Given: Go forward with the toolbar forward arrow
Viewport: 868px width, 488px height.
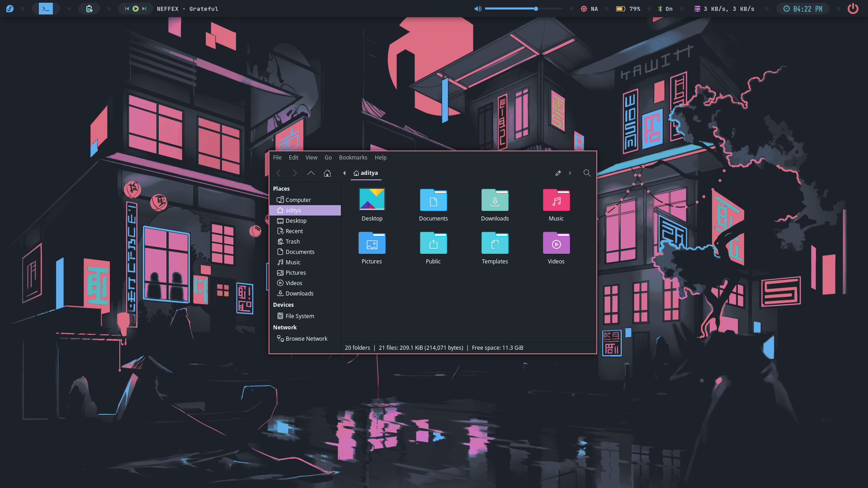Looking at the screenshot, I should point(295,173).
